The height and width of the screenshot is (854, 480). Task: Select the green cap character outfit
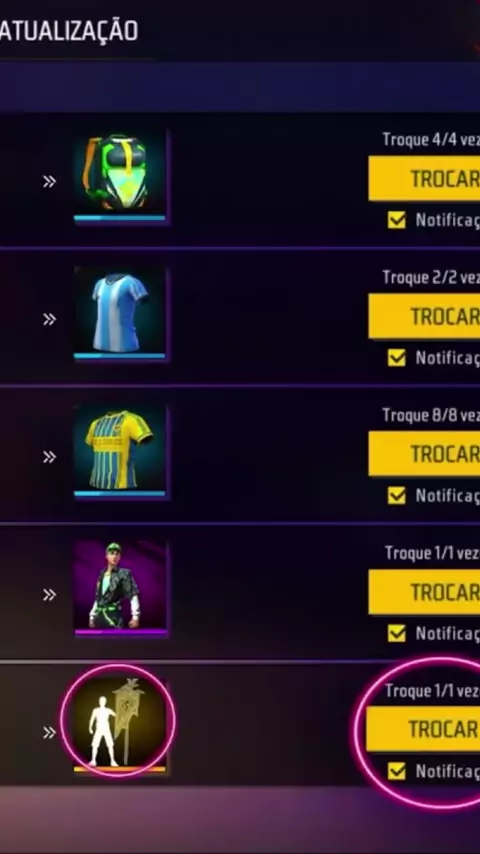point(120,589)
